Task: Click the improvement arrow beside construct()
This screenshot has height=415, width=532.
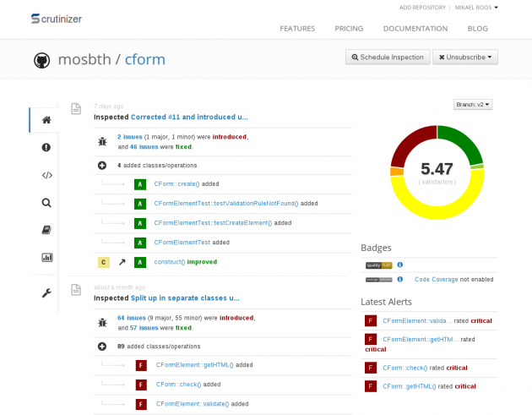Action: (x=122, y=262)
